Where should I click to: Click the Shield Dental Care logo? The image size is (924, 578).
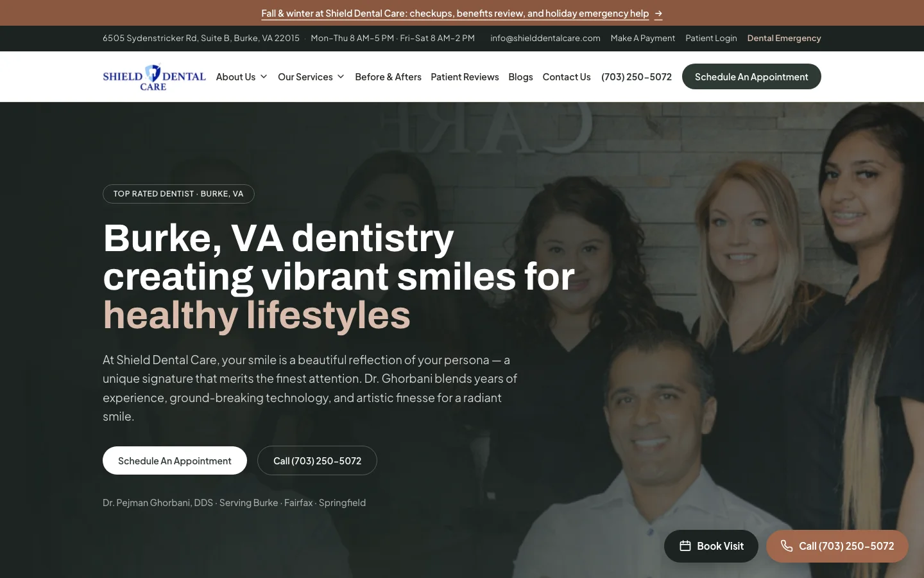click(154, 77)
